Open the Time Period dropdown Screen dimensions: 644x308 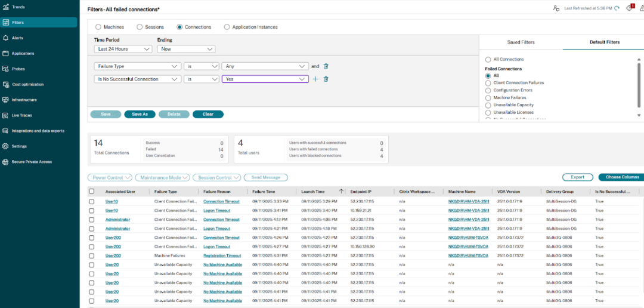pos(123,49)
